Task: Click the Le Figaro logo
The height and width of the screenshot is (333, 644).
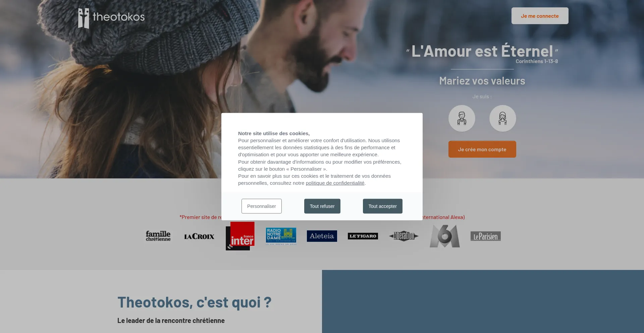Action: click(363, 236)
